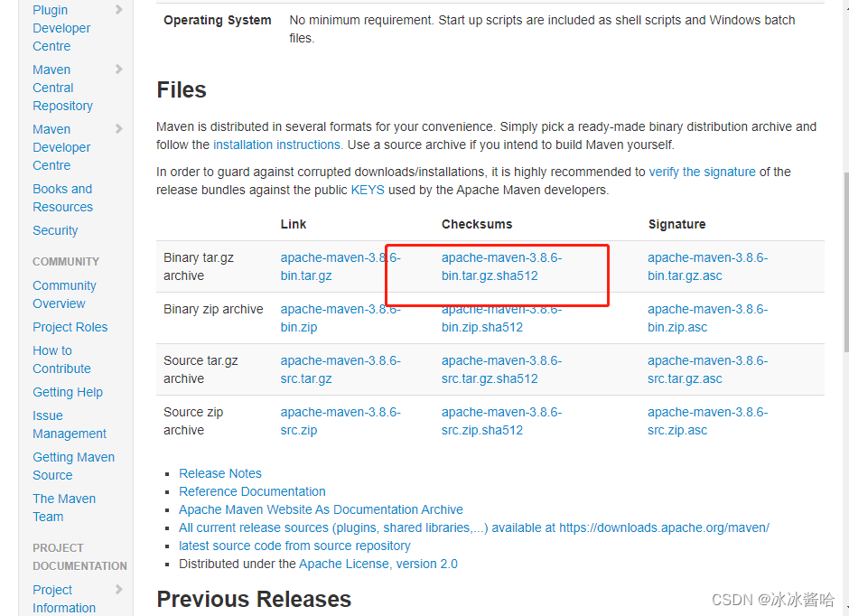This screenshot has height=616, width=849.
Task: Open apache-maven-3.8.6-src.tar.gz.sha512 checksum
Action: tap(501, 369)
